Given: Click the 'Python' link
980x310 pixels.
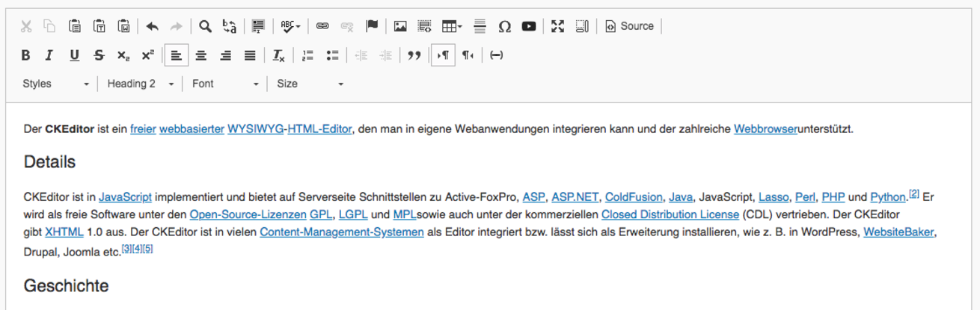Looking at the screenshot, I should [888, 197].
